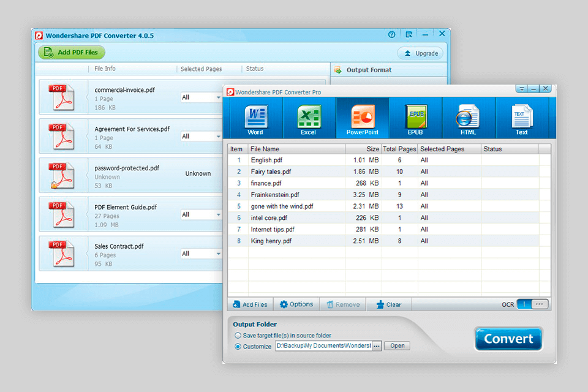The height and width of the screenshot is (392, 588).
Task: Click Wondershare logo in Converter Pro title bar
Action: [x=230, y=92]
